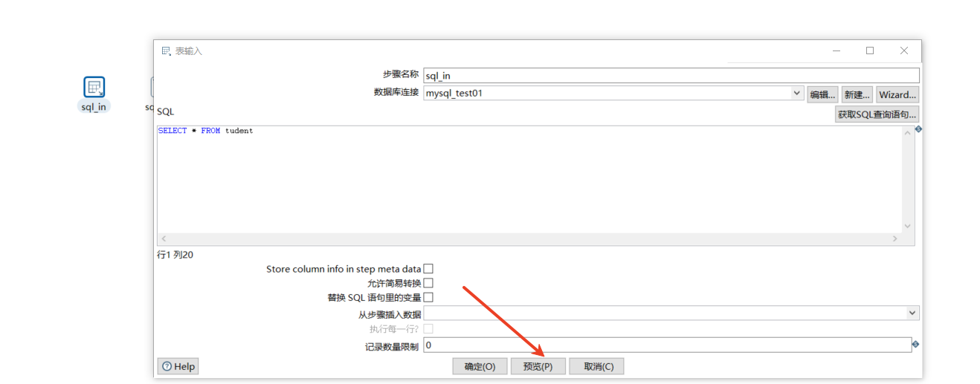Viewport: 980px width, 384px height.
Task: Click the disabled 执行每一行 checkbox
Action: [x=428, y=328]
